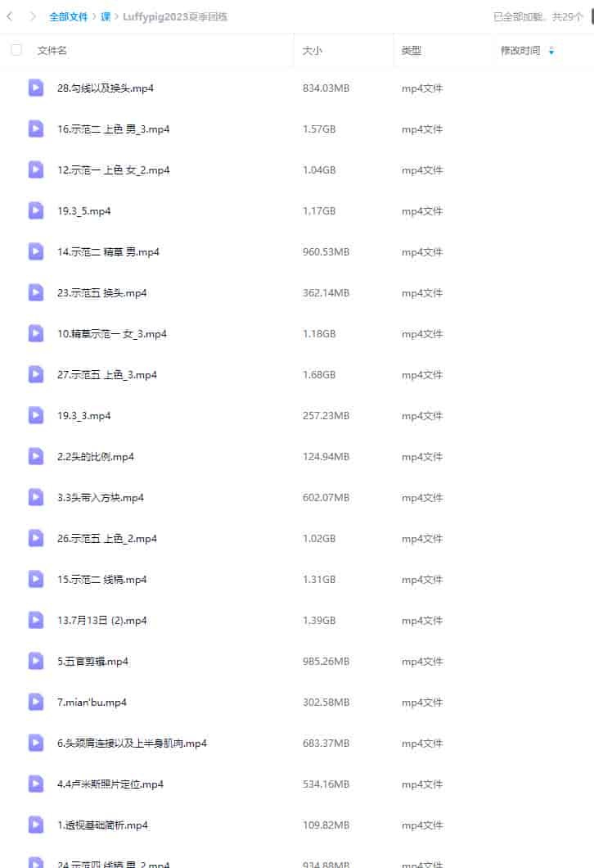Click video icon of 1.透视基础简析.mp4

(36, 825)
